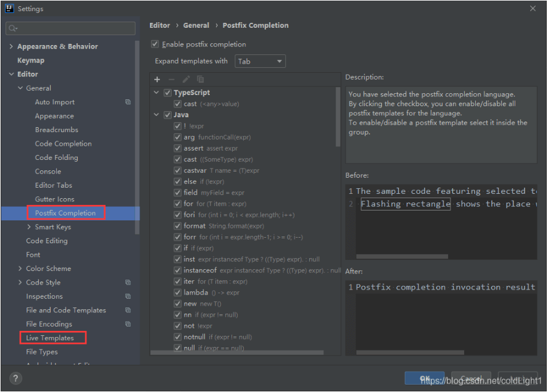Image resolution: width=548 pixels, height=392 pixels.
Task: Collapse the Editor section arrow
Action: (x=11, y=74)
